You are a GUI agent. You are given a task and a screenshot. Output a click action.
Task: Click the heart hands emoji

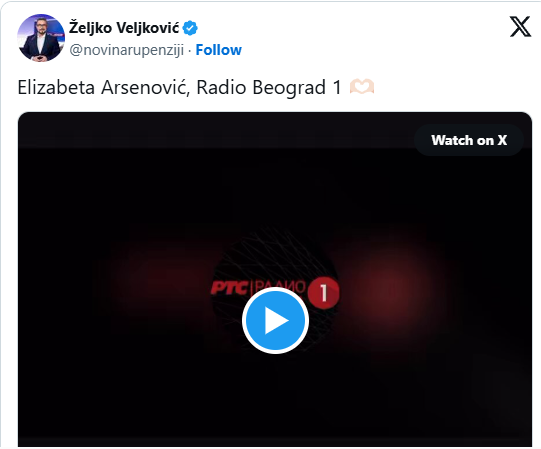click(362, 87)
